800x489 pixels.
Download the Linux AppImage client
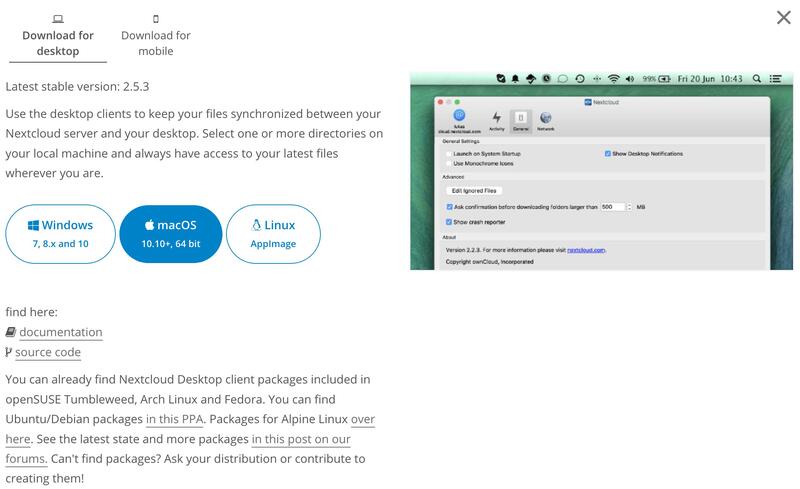pos(273,234)
